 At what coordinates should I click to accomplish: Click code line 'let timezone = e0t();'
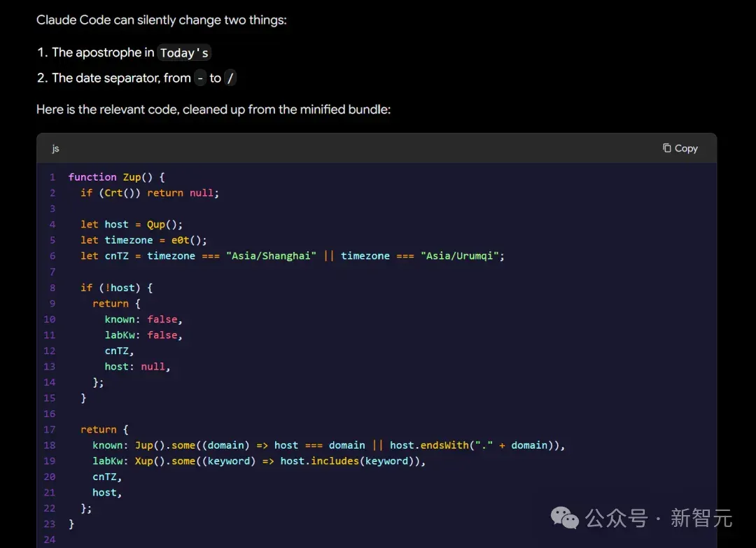click(143, 241)
